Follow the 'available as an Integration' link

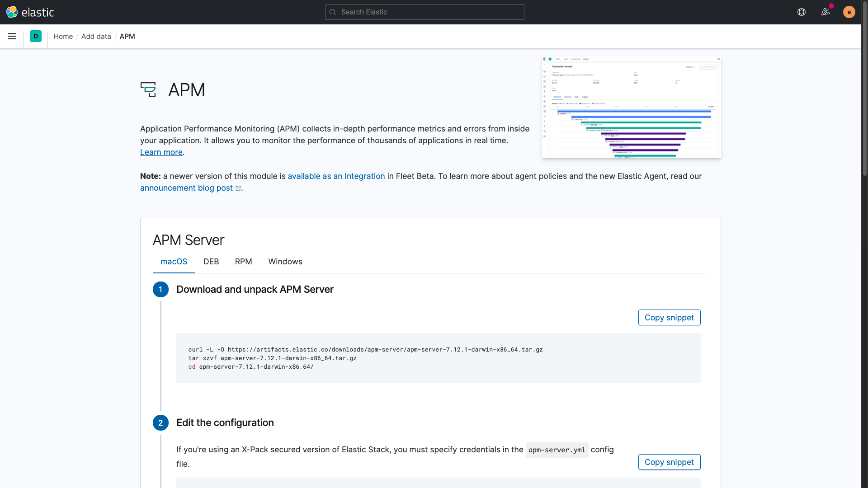pyautogui.click(x=336, y=176)
